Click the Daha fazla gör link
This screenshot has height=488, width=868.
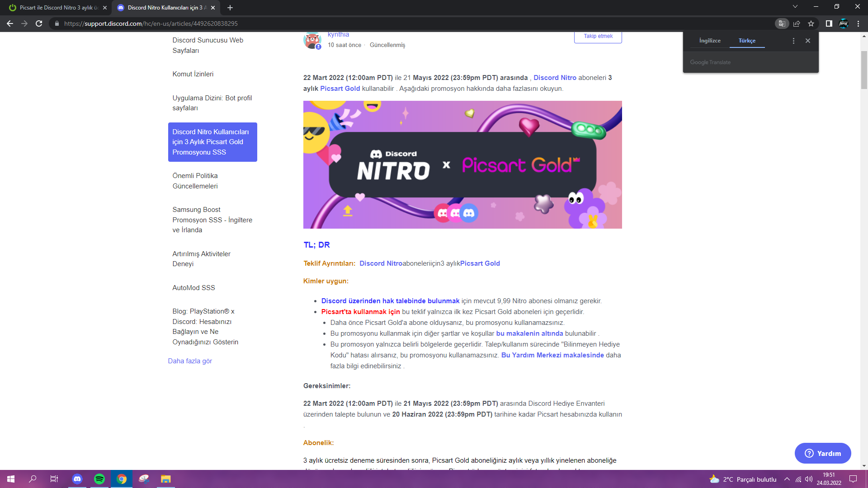(x=189, y=361)
